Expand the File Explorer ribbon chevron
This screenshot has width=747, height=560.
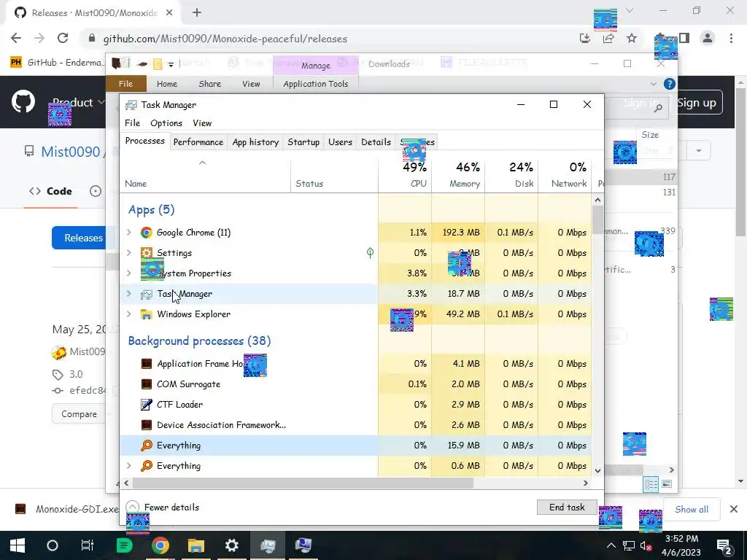(x=653, y=84)
